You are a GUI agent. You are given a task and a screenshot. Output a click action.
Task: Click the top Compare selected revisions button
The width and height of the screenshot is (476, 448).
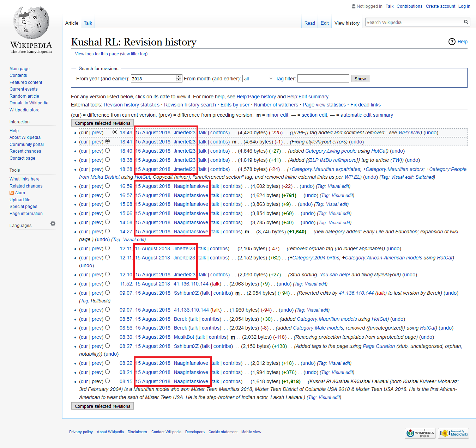102,123
